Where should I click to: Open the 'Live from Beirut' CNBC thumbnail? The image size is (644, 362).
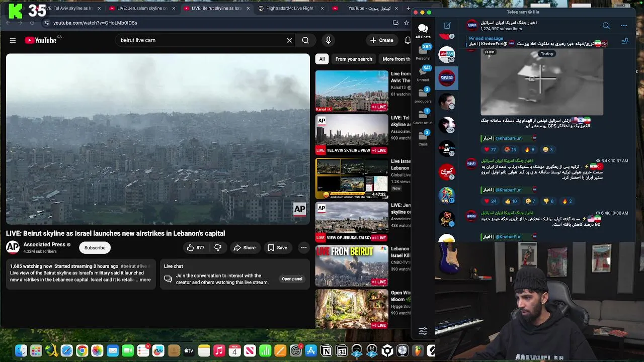point(352,266)
